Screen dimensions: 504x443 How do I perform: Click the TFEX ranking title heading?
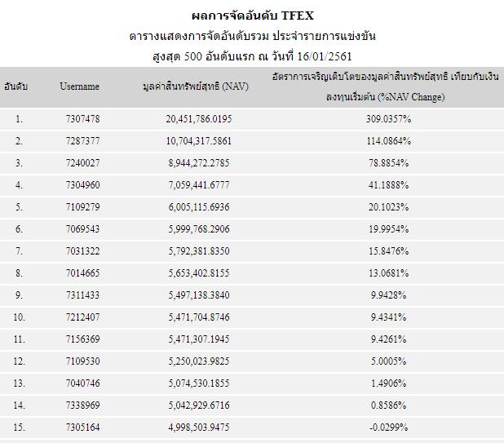click(x=252, y=16)
